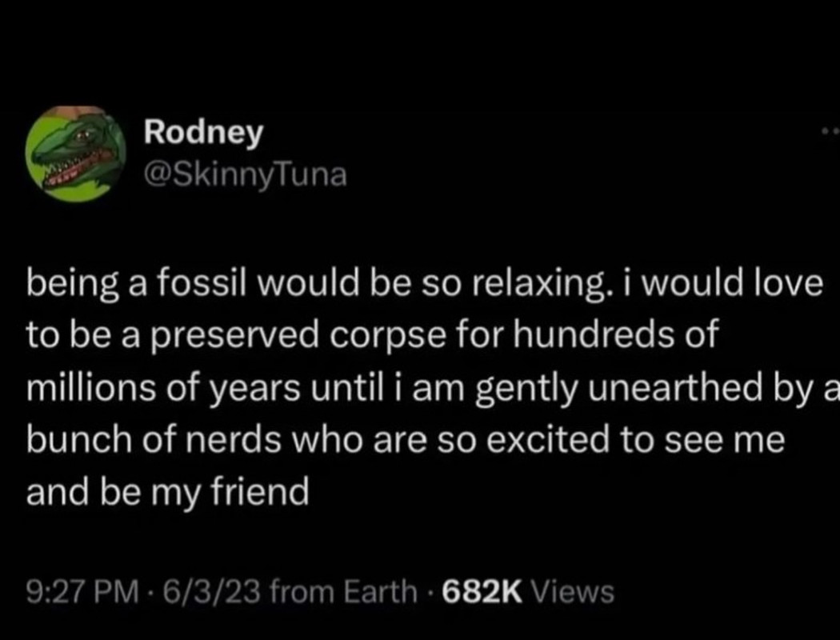840x640 pixels.
Task: Click the display name Rodney
Action: point(203,133)
